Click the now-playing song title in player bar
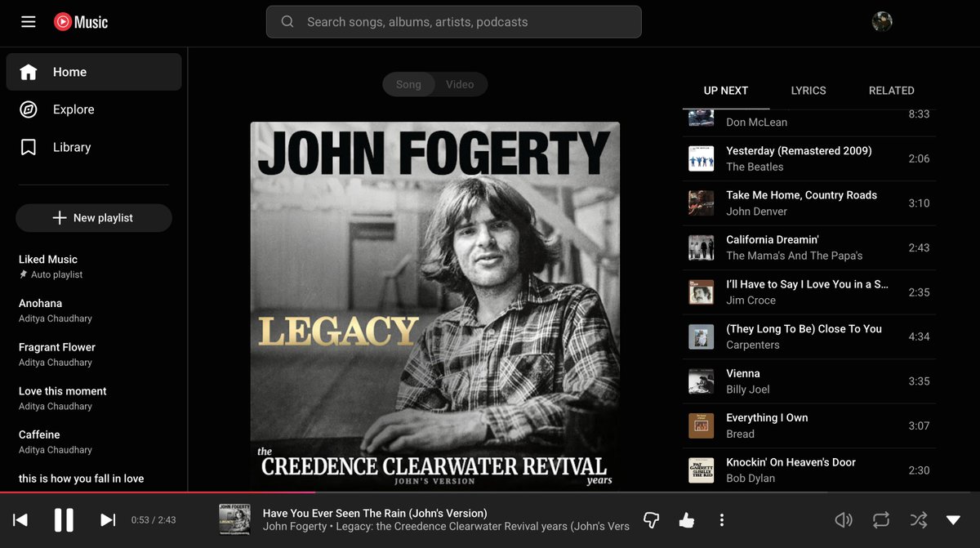 375,514
